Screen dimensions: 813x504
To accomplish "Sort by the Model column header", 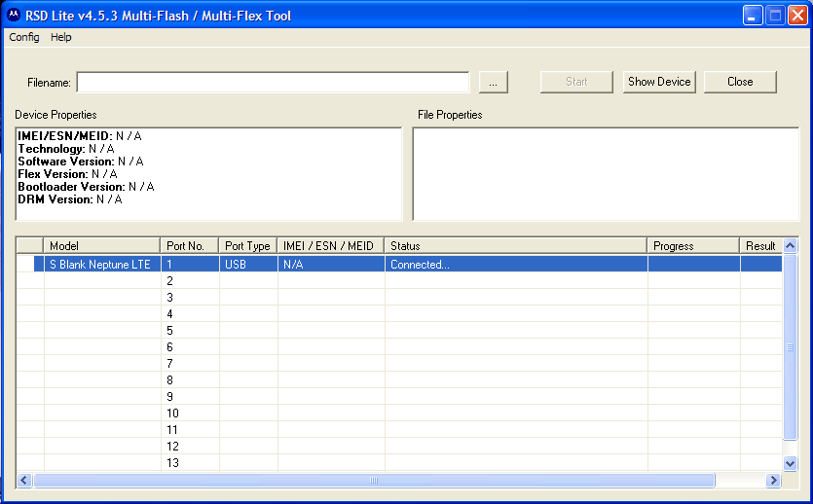I will (x=101, y=245).
